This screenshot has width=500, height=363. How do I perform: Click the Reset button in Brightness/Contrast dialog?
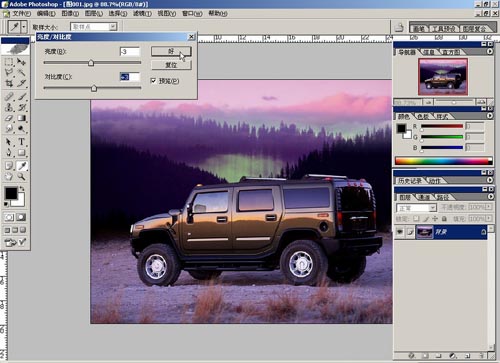171,65
